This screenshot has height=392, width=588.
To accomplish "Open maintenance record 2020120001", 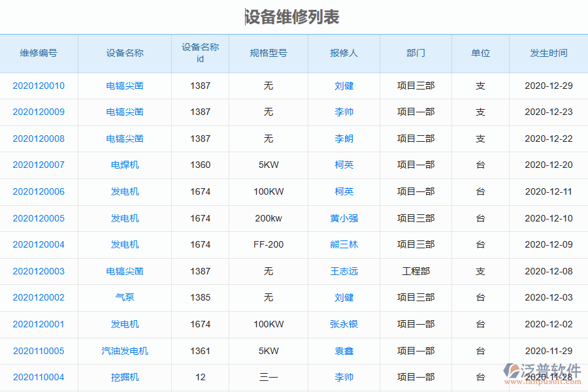I will click(38, 324).
